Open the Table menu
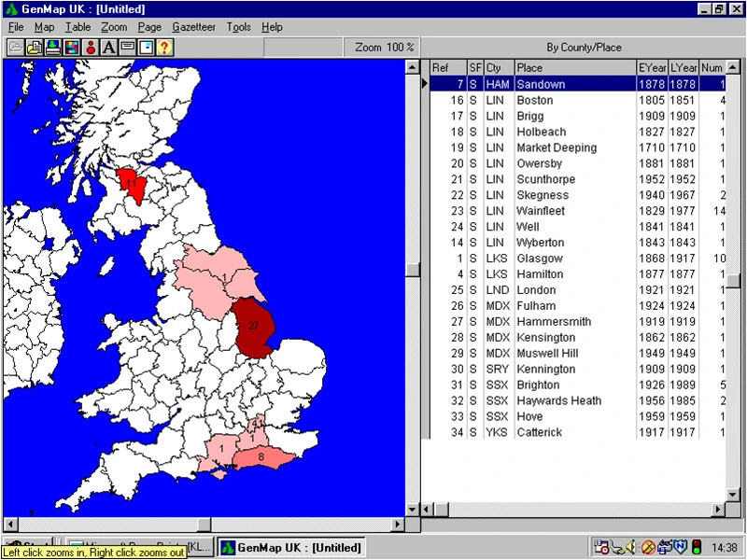 click(78, 27)
